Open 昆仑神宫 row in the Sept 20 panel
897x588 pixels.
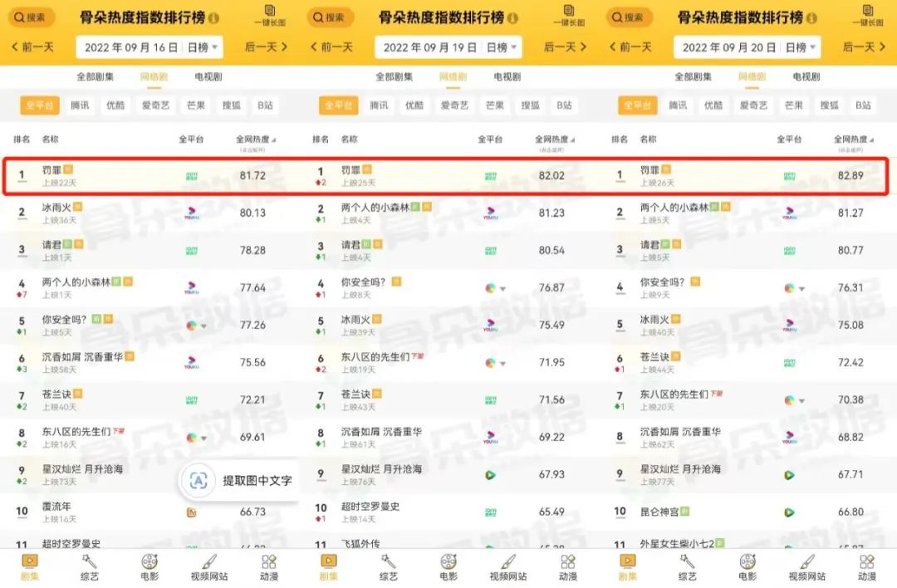pyautogui.click(x=747, y=512)
